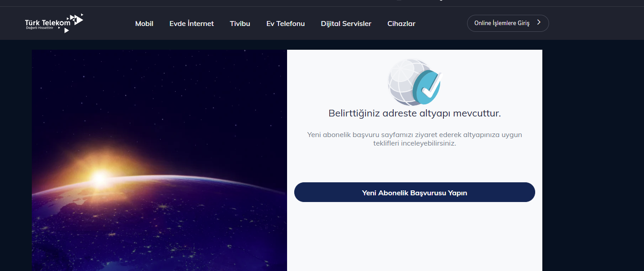This screenshot has height=271, width=644.
Task: Click the sunrise over Earth image
Action: click(x=159, y=160)
